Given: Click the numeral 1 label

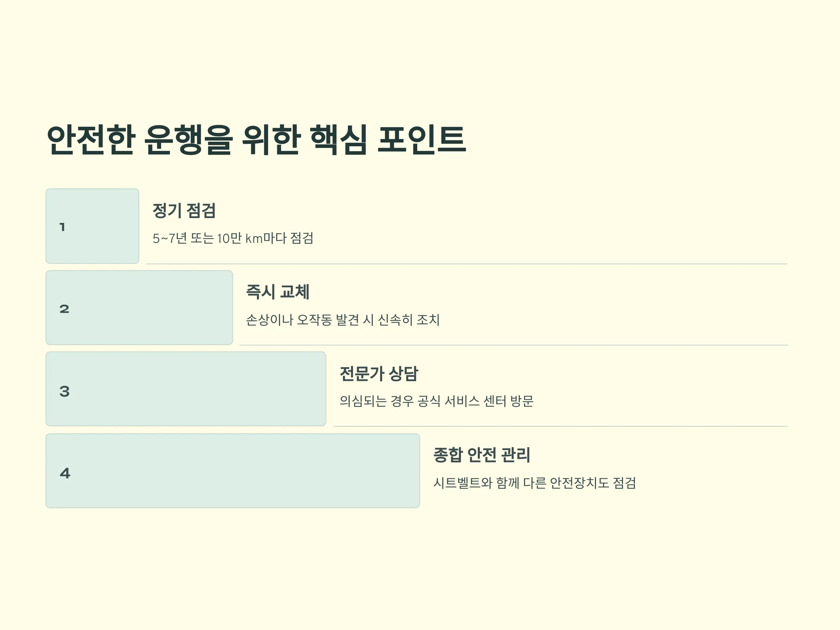Looking at the screenshot, I should 62,227.
